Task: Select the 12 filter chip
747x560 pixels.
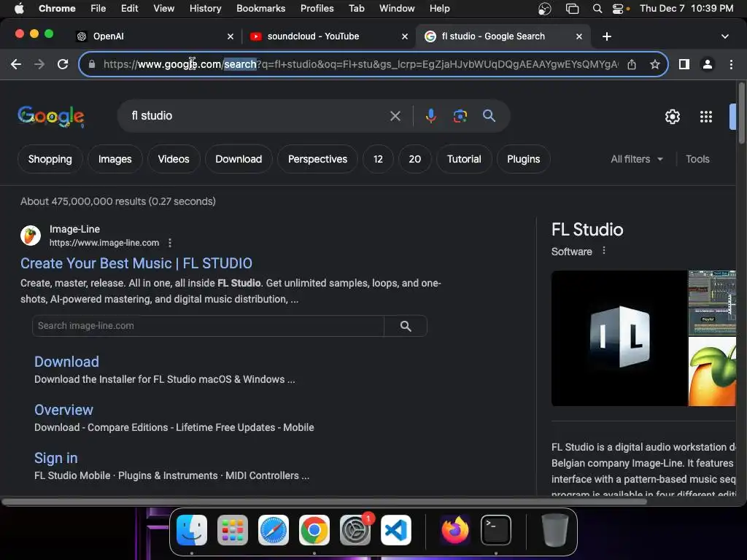Action: coord(379,159)
